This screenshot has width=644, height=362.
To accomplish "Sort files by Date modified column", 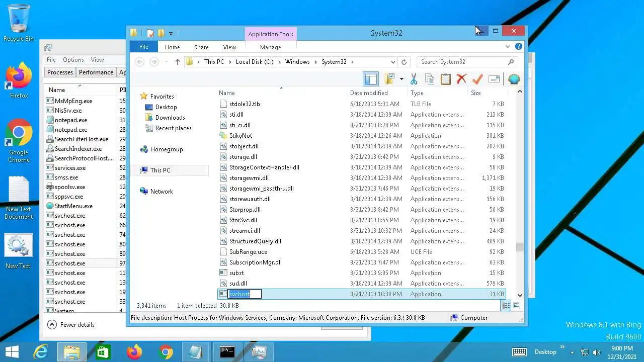I will (369, 93).
